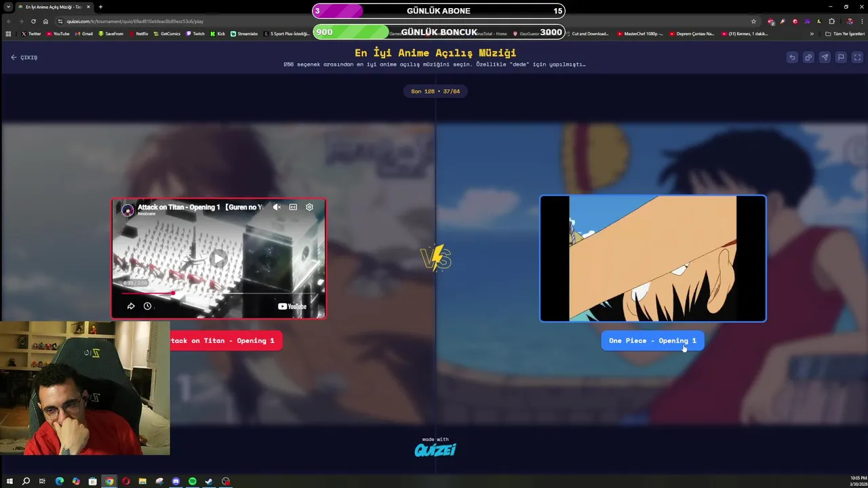The width and height of the screenshot is (868, 488).
Task: Click the quizei.com address bar
Action: point(407,21)
